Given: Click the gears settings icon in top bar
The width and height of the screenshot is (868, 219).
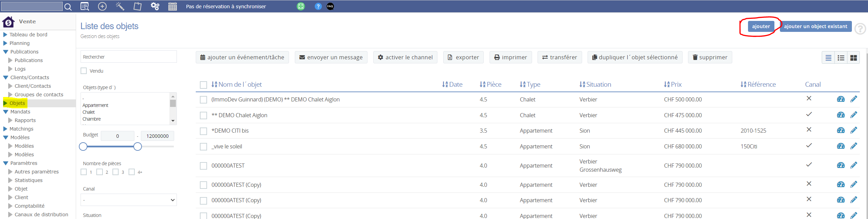Looking at the screenshot, I should 155,6.
